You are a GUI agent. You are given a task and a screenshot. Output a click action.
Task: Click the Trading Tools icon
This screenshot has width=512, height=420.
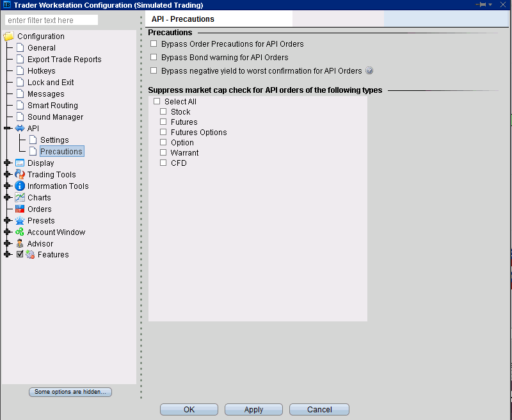[x=20, y=174]
